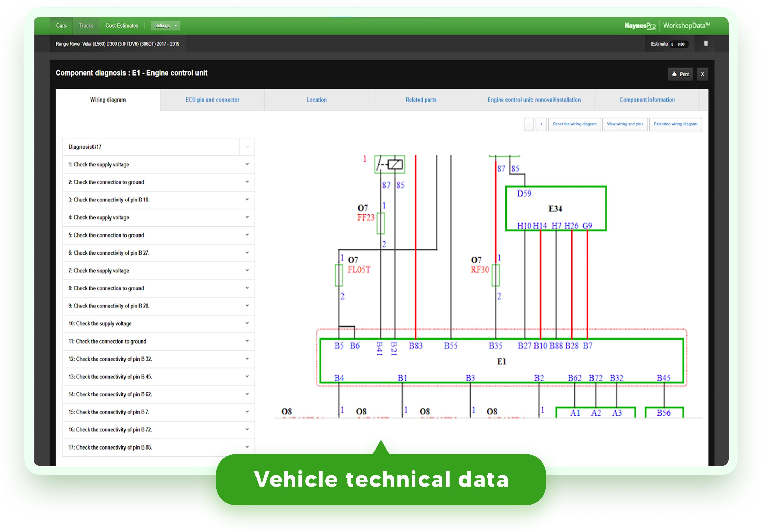Expand step 4 Check the supply voltage
The image size is (762, 532).
click(x=159, y=218)
